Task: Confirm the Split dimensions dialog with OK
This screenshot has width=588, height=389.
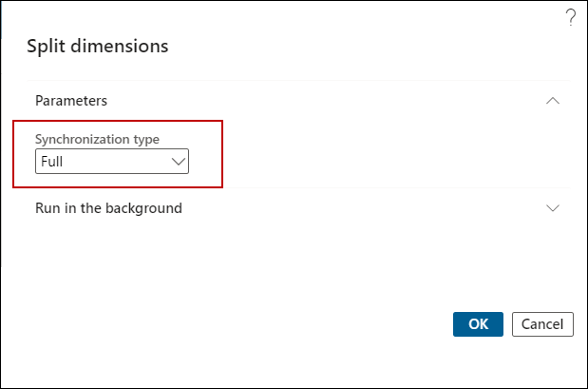Action: (x=478, y=324)
